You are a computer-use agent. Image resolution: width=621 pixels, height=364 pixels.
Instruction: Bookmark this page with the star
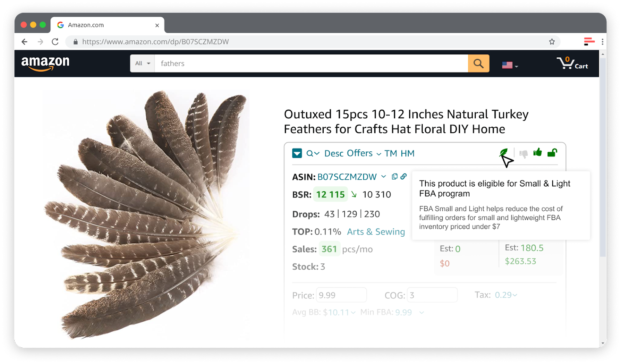click(x=552, y=42)
